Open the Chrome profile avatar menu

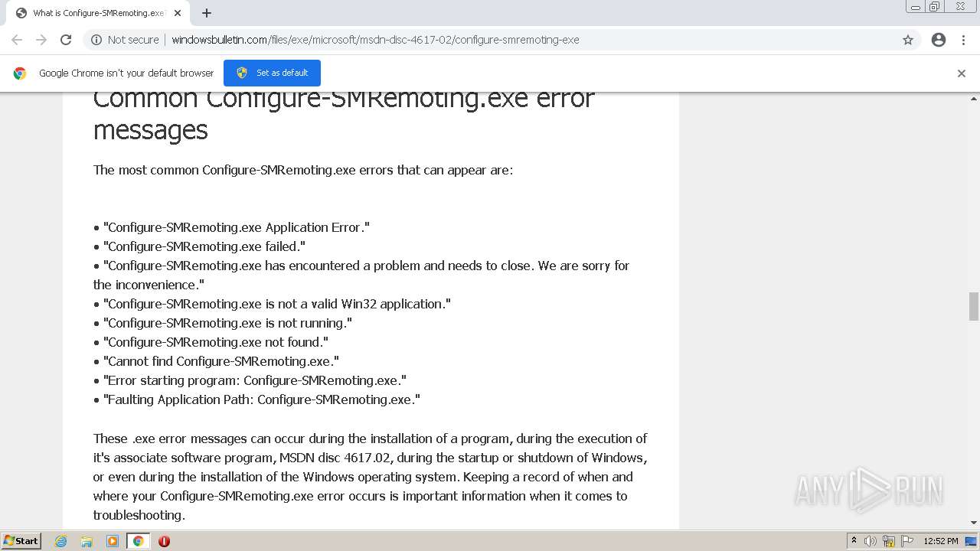(x=939, y=40)
